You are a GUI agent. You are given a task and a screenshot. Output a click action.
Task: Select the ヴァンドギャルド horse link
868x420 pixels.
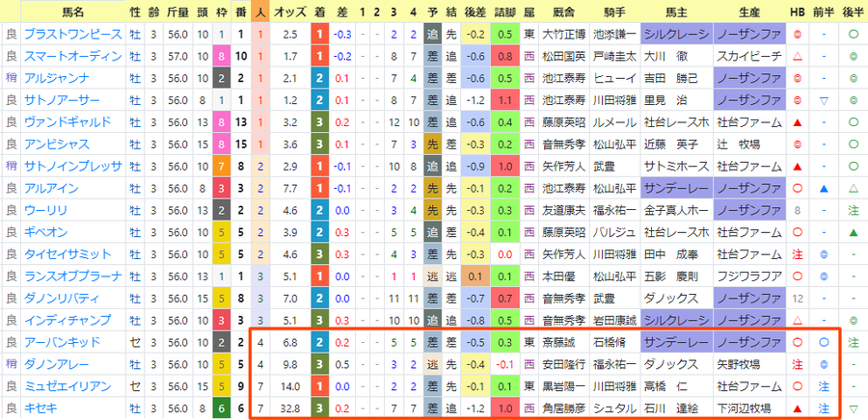point(68,122)
